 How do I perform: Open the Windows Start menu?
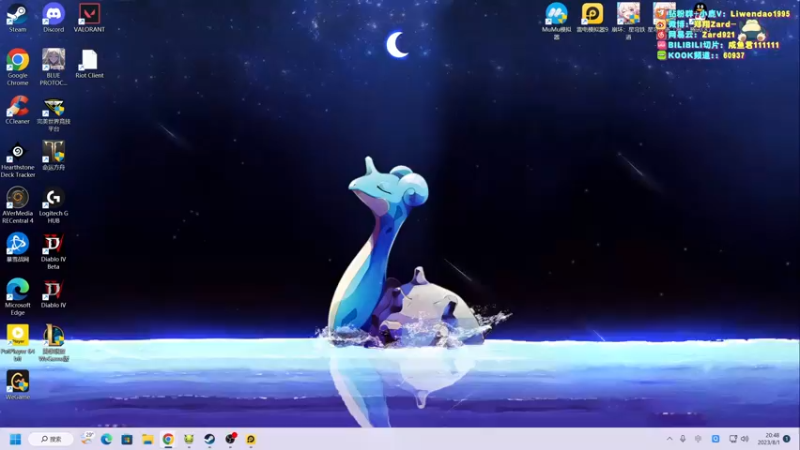point(15,439)
